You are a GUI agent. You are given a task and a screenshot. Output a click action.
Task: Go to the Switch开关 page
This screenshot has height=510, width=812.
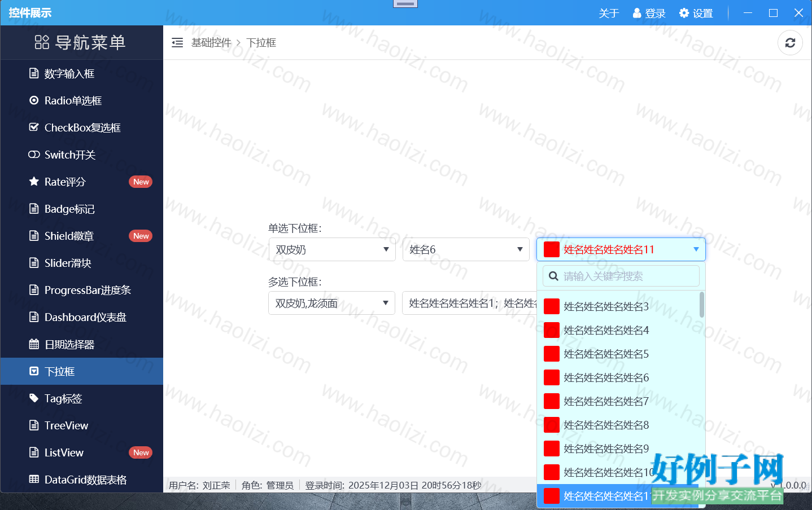tap(82, 155)
